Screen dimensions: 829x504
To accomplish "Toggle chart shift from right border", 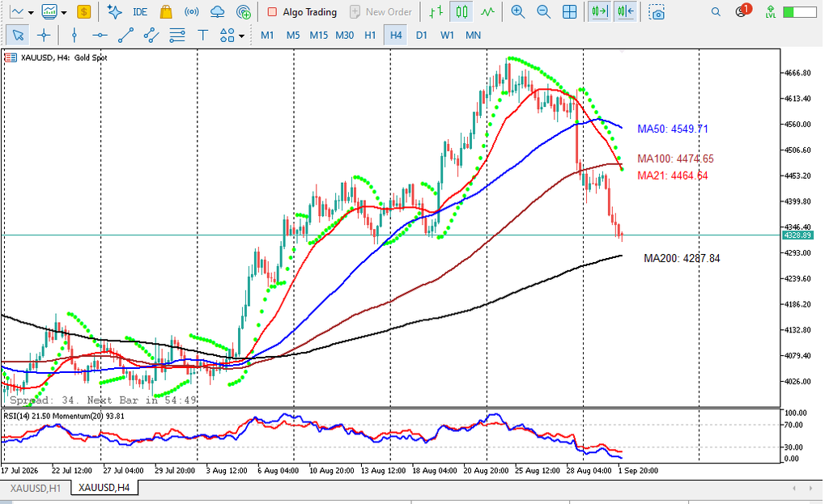I will point(626,11).
